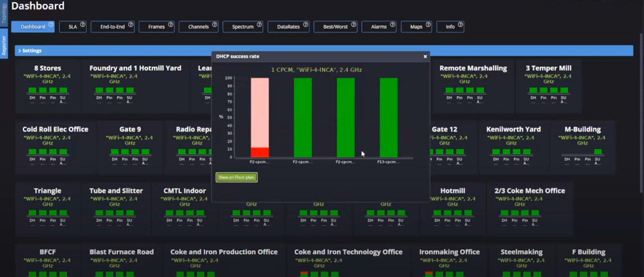644x277 pixels.
Task: Click help icon next to Alarms tab
Action: (392, 25)
